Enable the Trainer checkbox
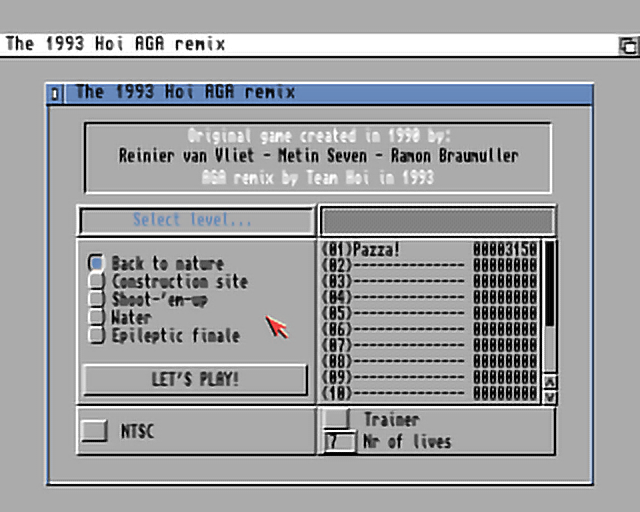Viewport: 640px width, 512px height. [336, 418]
